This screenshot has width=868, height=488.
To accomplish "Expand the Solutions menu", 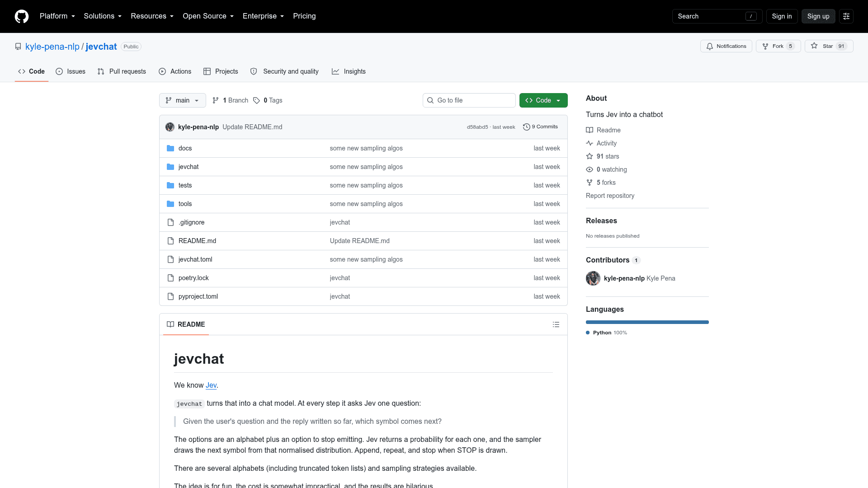I will click(x=103, y=16).
